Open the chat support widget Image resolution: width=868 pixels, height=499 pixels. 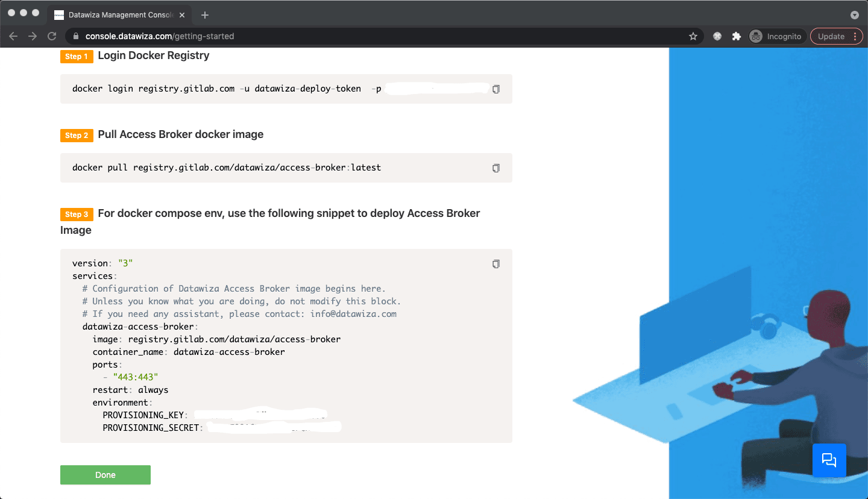point(829,460)
